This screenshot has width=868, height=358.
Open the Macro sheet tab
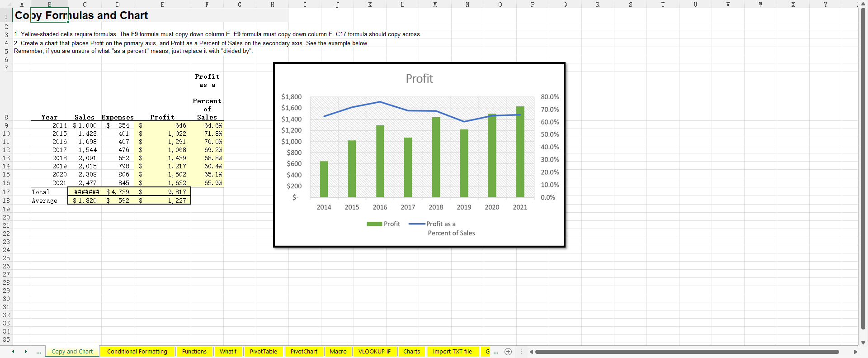pos(338,352)
